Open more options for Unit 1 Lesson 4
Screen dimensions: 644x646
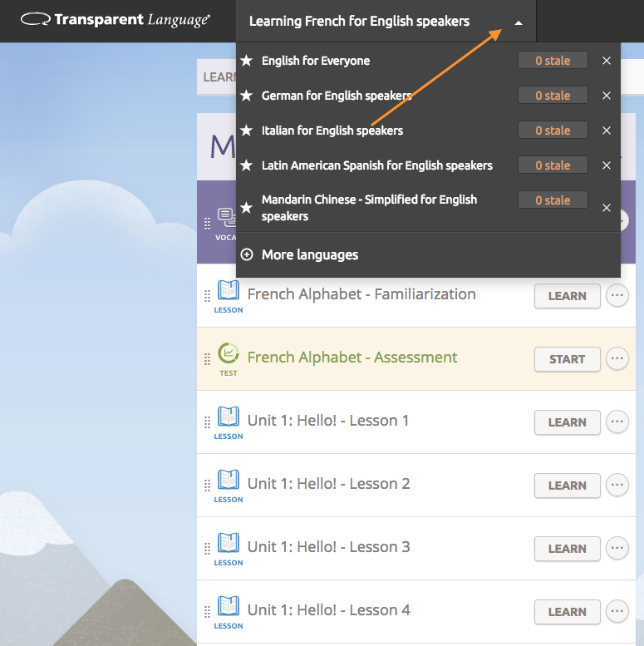click(617, 611)
